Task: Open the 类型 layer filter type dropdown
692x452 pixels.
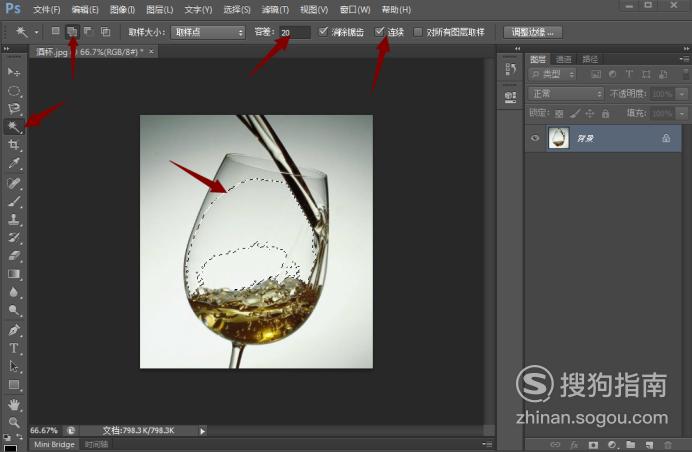Action: pos(553,74)
